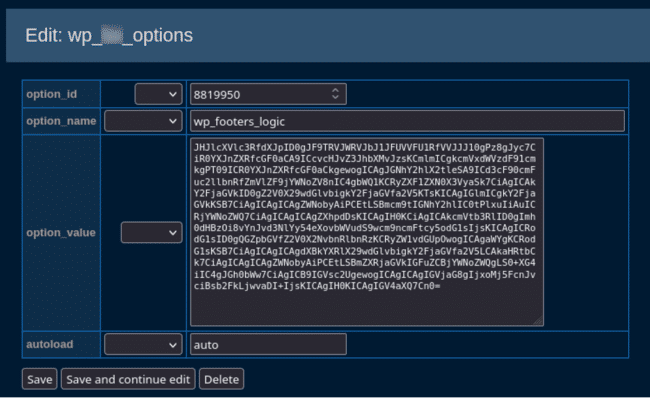Viewport: 650px width, 398px height.
Task: Click the option_name column label
Action: [61, 121]
